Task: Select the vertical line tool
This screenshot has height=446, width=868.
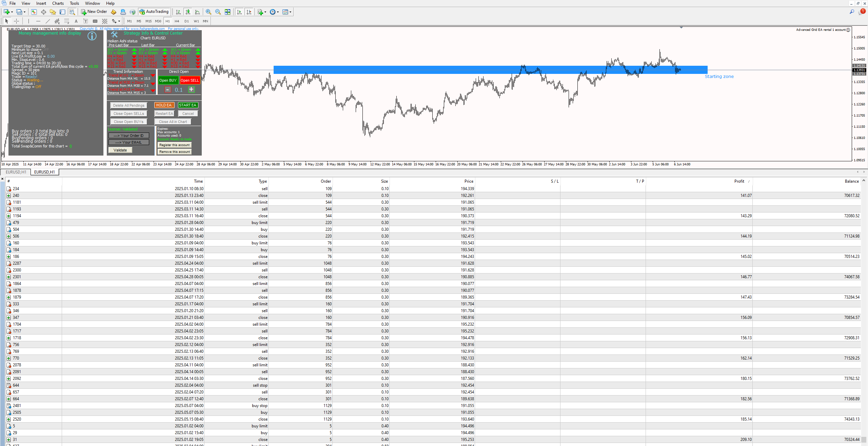Action: click(28, 21)
